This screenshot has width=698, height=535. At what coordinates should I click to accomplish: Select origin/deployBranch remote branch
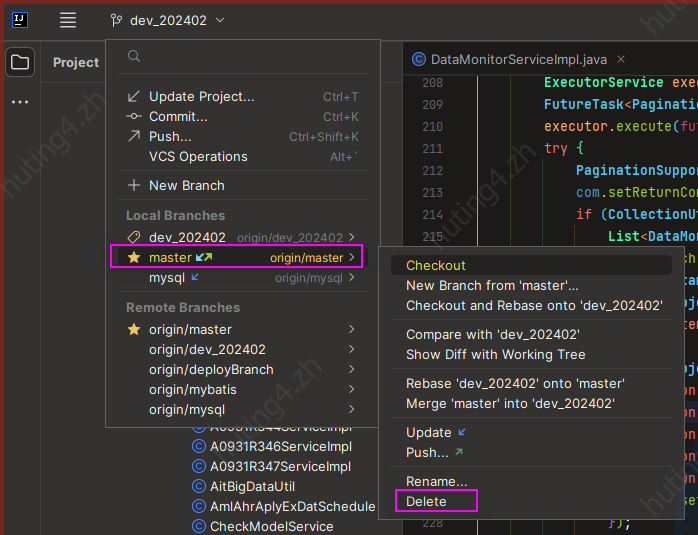pos(243,369)
